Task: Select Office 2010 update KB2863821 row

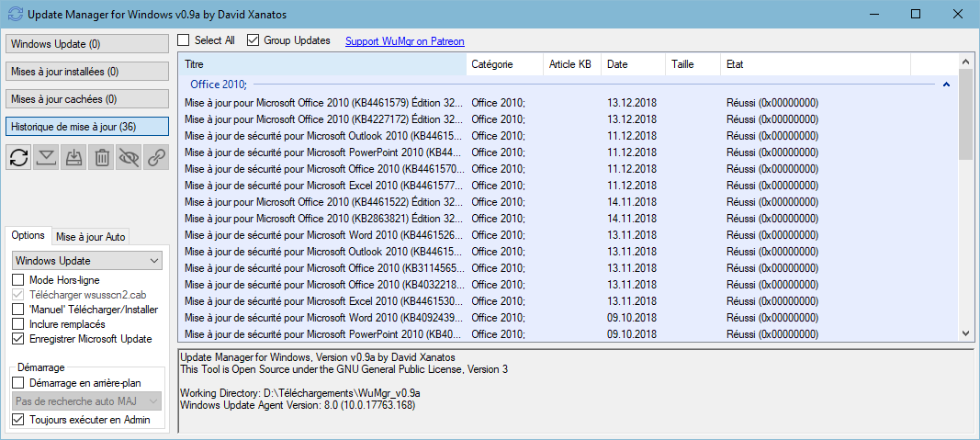Action: pos(569,218)
